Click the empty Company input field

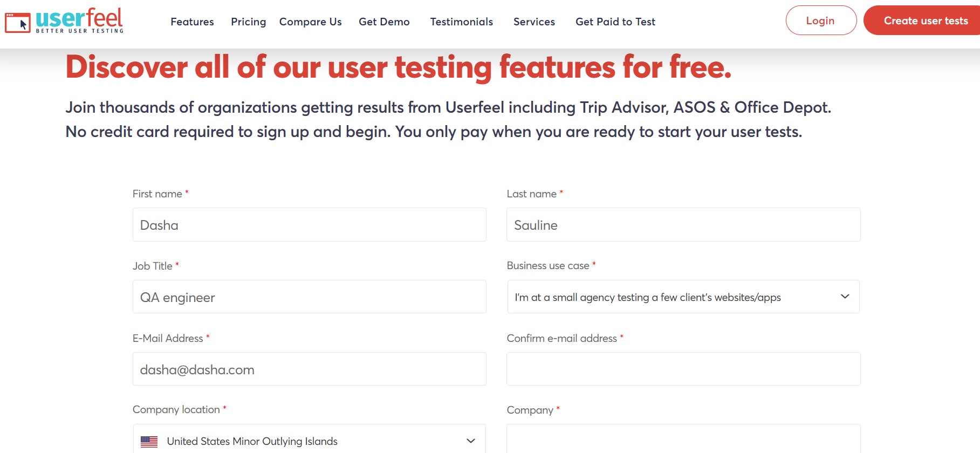pyautogui.click(x=683, y=439)
